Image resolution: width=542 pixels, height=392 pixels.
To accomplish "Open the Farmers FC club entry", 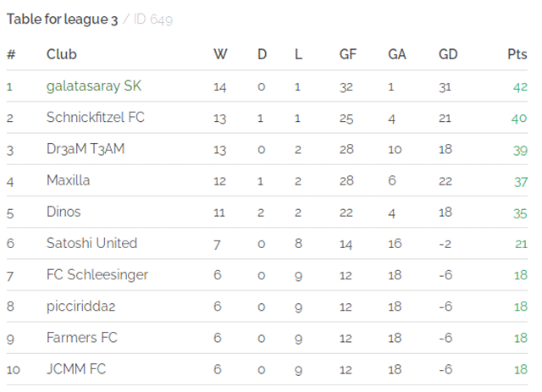I will click(x=82, y=338).
